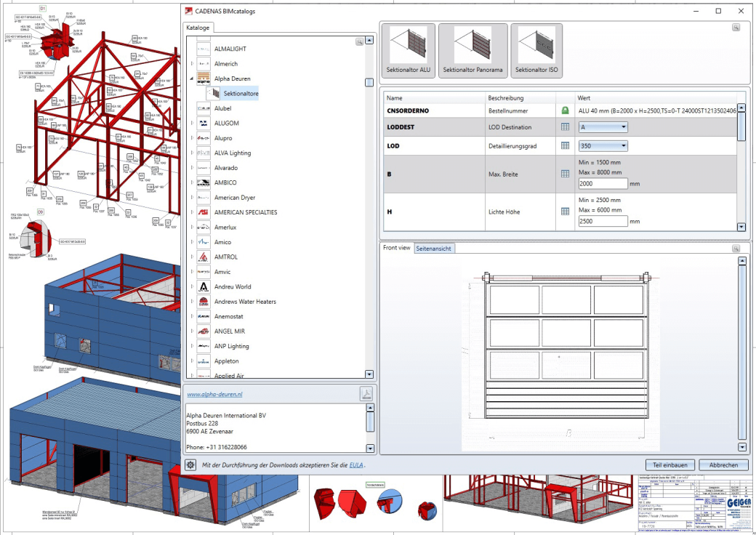Open the EULA link

(356, 465)
